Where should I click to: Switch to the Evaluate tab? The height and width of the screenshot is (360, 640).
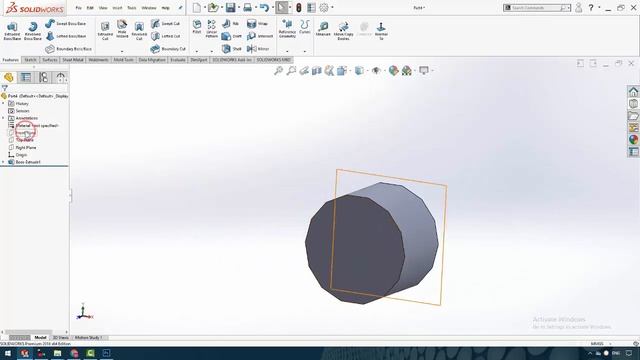178,60
